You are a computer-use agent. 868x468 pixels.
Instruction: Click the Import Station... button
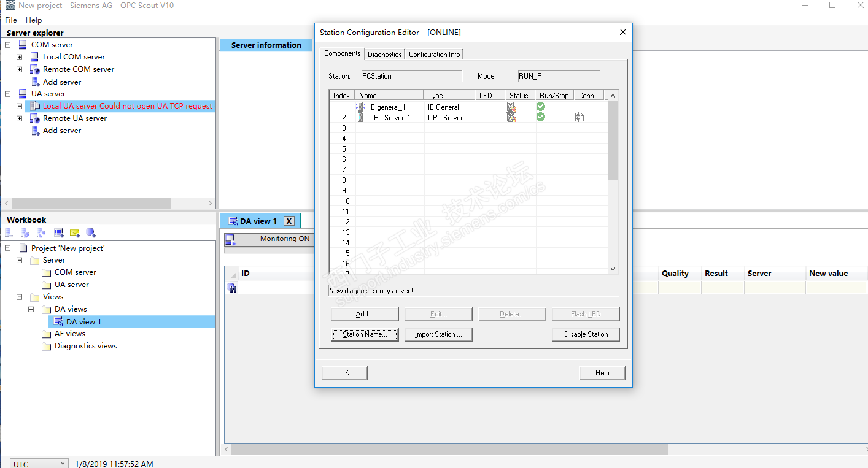(438, 334)
